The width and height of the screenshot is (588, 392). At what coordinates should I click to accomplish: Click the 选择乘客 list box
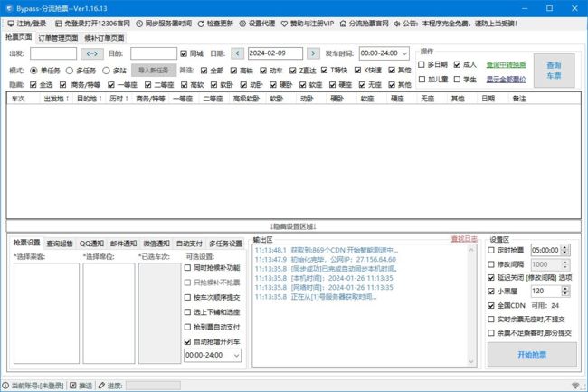tap(46, 313)
